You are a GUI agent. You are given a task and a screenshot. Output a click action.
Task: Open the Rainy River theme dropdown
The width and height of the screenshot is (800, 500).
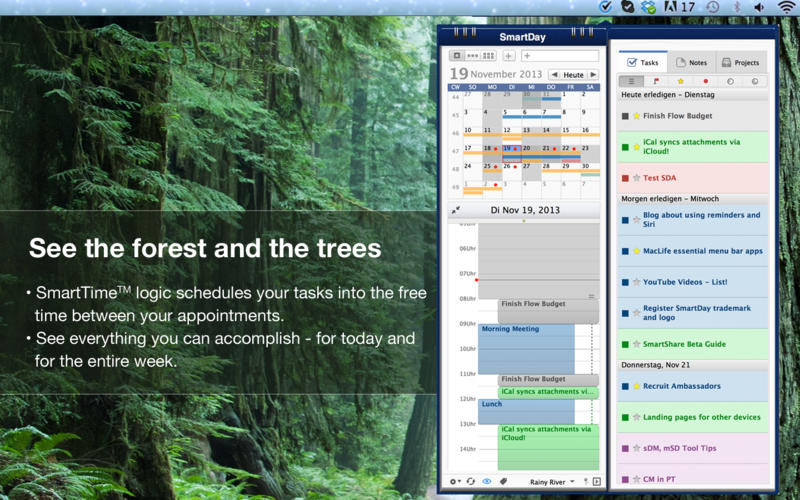tap(553, 482)
